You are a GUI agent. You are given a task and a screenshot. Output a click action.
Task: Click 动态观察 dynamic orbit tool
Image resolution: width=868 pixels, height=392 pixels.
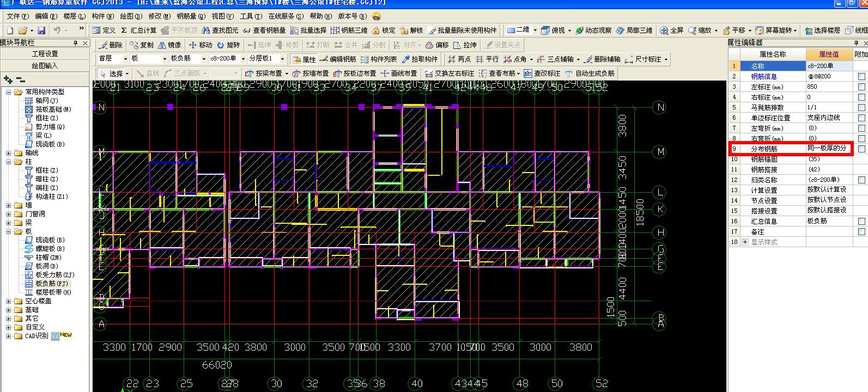point(593,30)
